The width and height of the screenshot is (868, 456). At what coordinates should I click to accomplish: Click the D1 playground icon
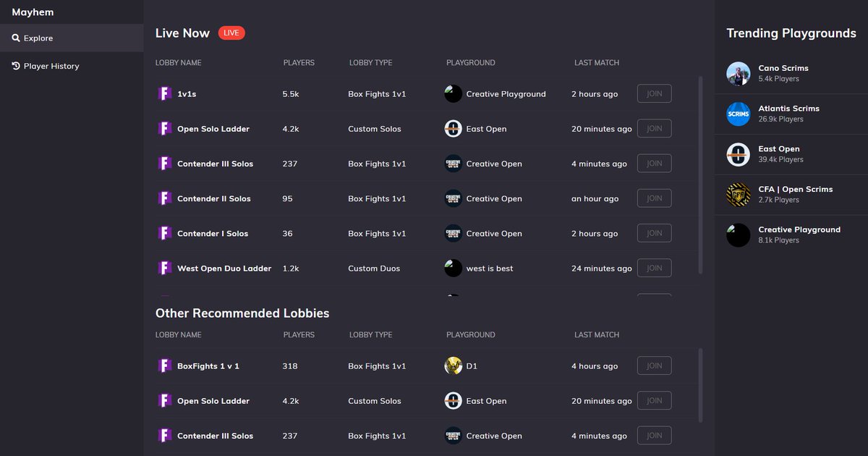tap(453, 366)
